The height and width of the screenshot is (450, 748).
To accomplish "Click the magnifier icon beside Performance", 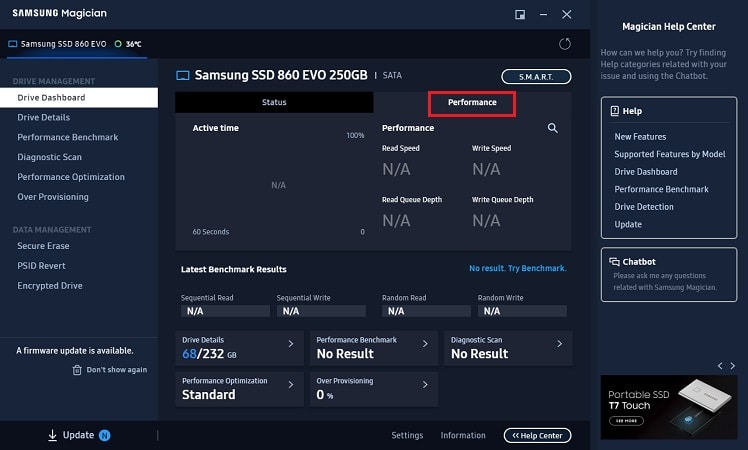I will point(552,128).
